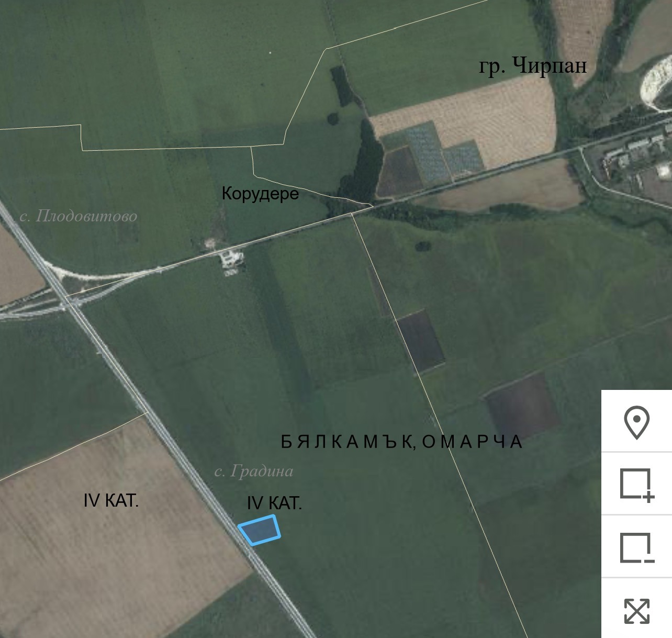The width and height of the screenshot is (672, 638).
Task: Click the IV КАТ. label above blue parcel
Action: (x=274, y=503)
